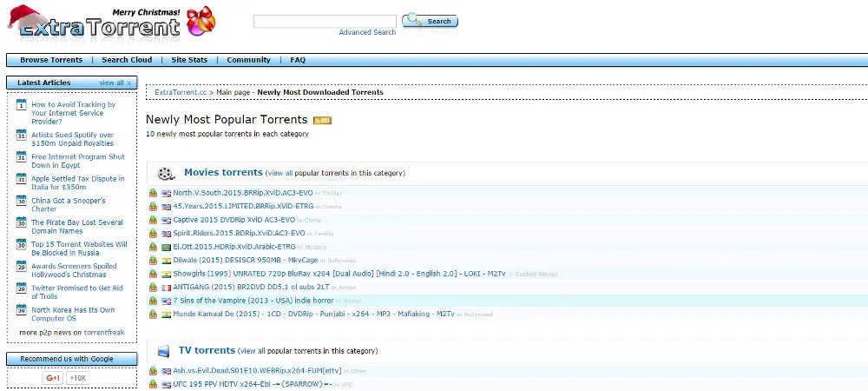The width and height of the screenshot is (868, 391).
Task: Open 45.Years.2015.LIMITED.BRRip.XviD-ETRG torrent title
Action: click(x=243, y=206)
